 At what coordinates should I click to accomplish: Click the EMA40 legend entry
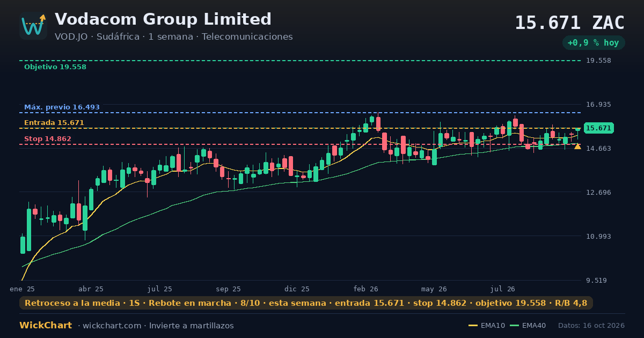click(x=528, y=326)
